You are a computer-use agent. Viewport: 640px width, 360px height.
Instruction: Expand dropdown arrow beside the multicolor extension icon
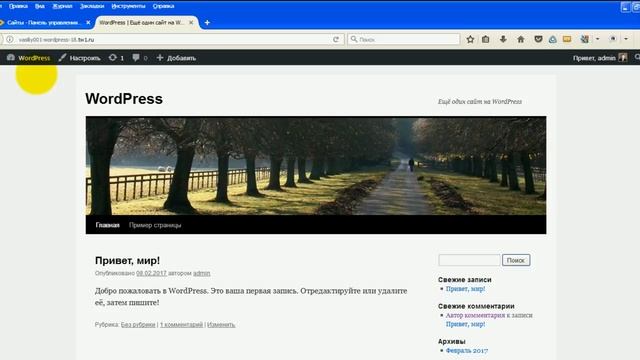(x=598, y=39)
